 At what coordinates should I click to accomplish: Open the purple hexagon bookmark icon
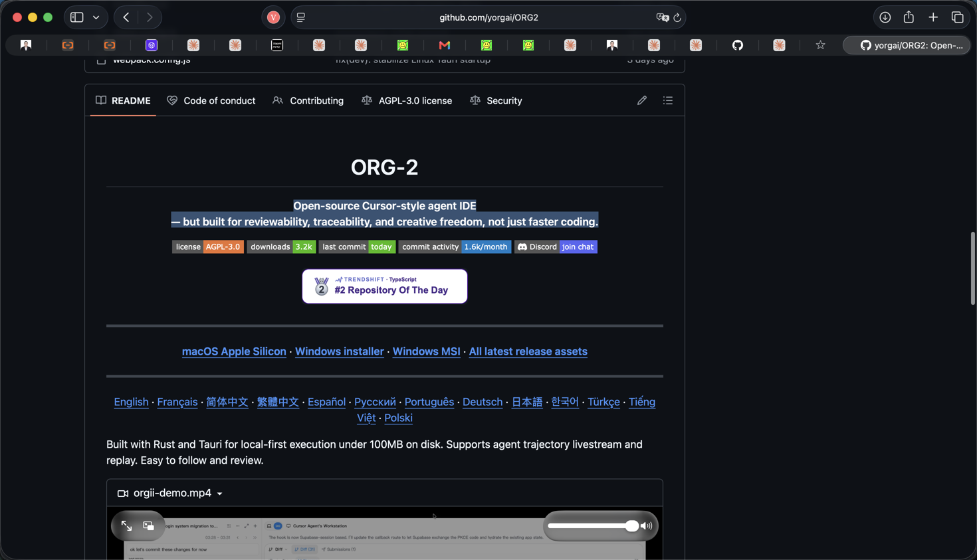[152, 45]
